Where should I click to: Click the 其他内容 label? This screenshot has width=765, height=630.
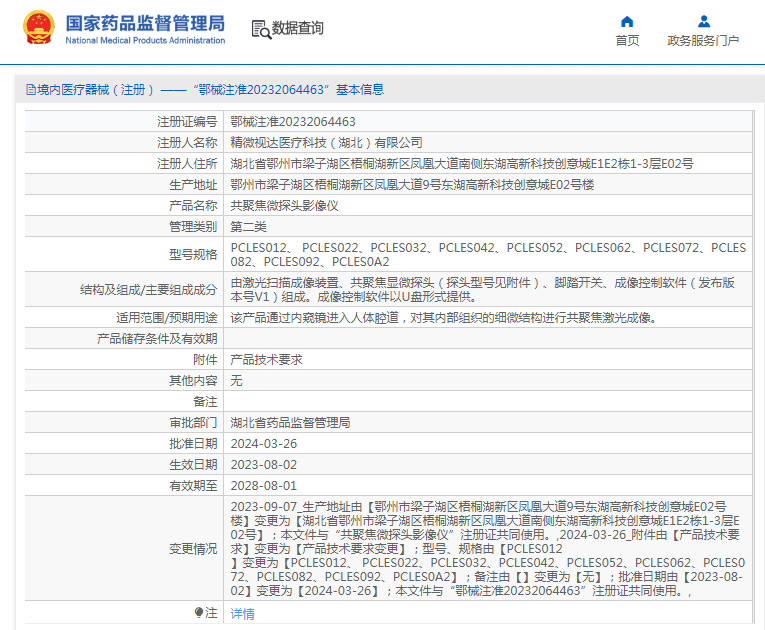[193, 380]
